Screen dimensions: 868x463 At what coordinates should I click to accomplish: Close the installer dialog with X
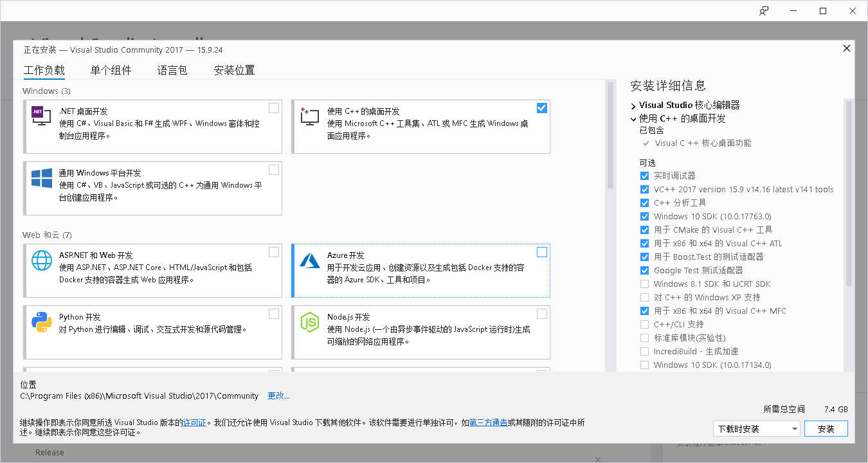(847, 48)
